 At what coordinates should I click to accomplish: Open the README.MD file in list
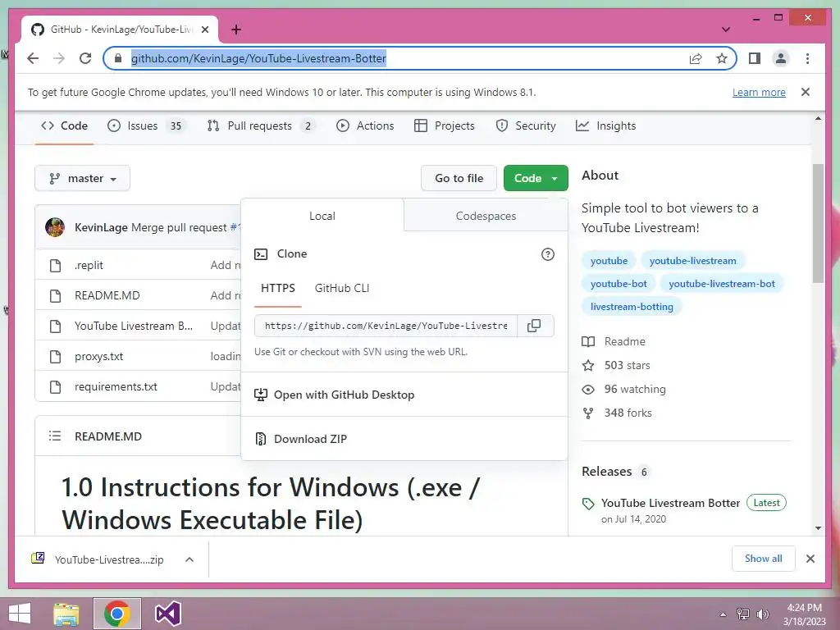(107, 295)
